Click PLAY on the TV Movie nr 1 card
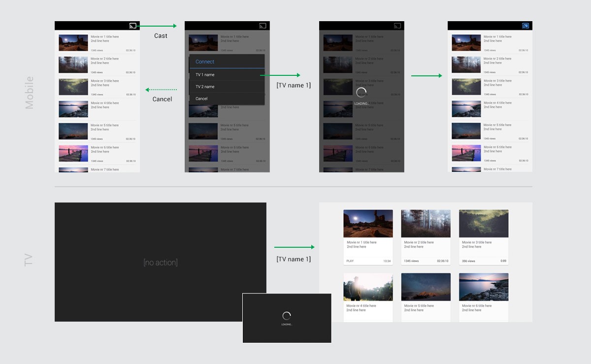Screen dimensions: 591x364 [350, 261]
